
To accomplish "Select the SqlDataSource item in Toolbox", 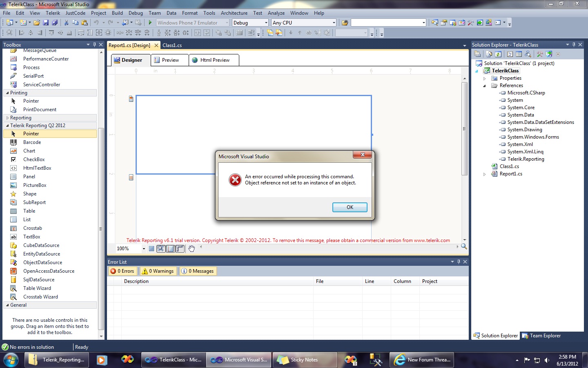I will click(50, 280).
